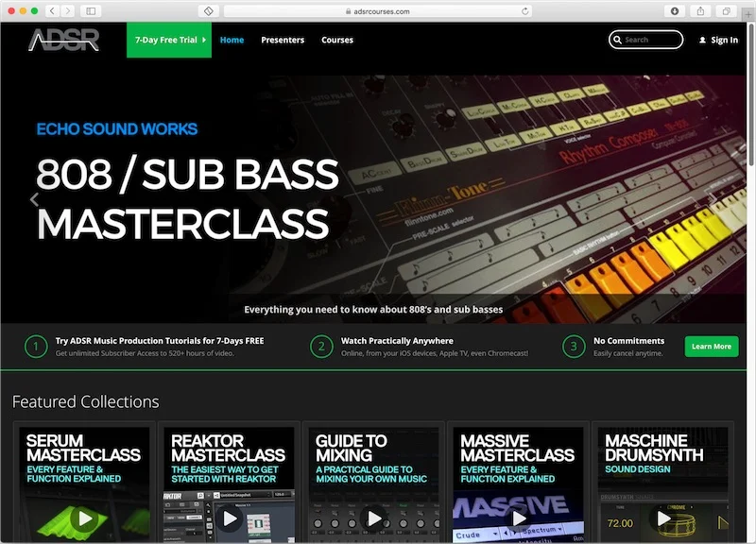This screenshot has height=544, width=756.
Task: Open the Home menu item
Action: 232,40
